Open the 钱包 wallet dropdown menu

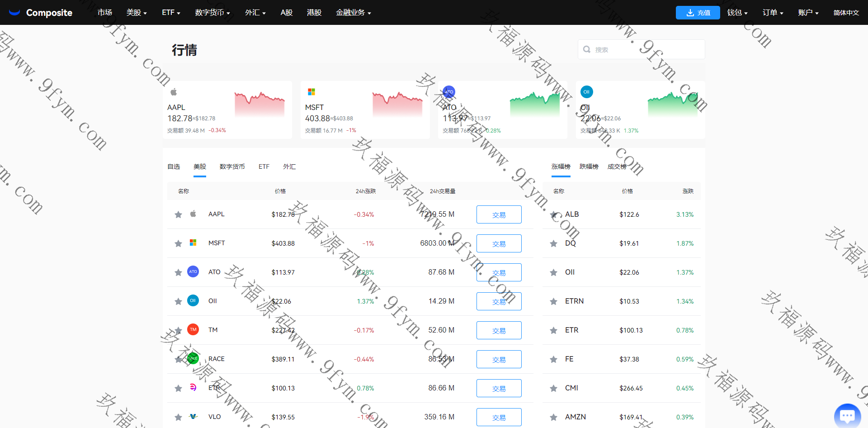[x=737, y=13]
